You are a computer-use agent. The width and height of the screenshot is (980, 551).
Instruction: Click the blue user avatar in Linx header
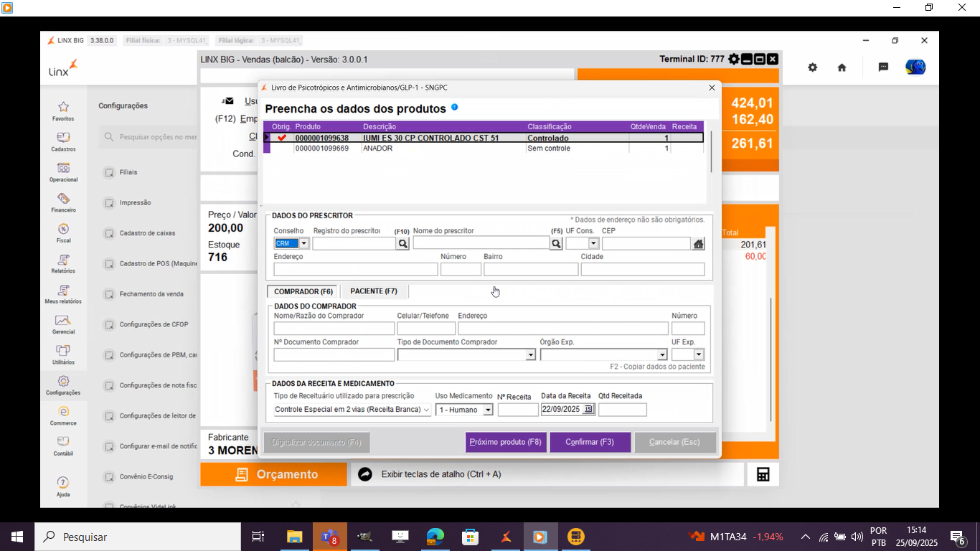pyautogui.click(x=915, y=67)
